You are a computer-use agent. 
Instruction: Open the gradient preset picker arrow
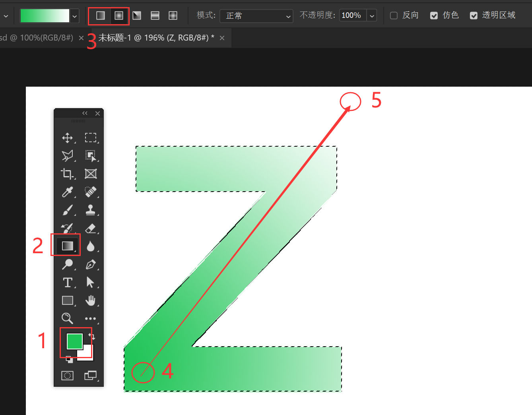[x=74, y=16]
